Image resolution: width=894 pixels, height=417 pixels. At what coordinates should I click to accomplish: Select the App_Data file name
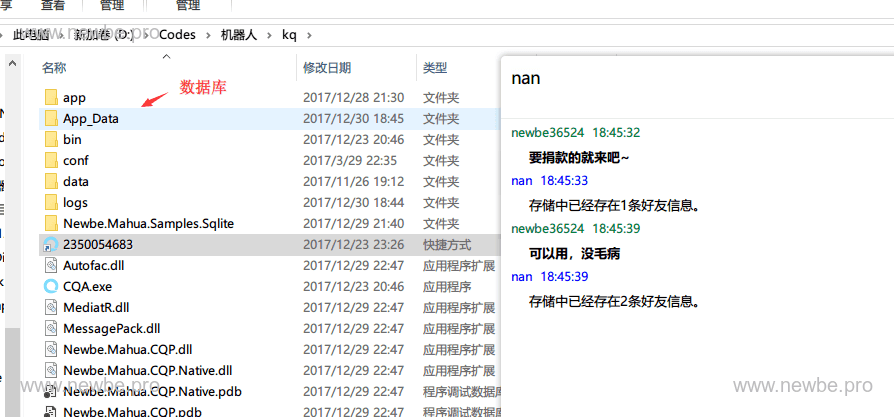tap(91, 119)
